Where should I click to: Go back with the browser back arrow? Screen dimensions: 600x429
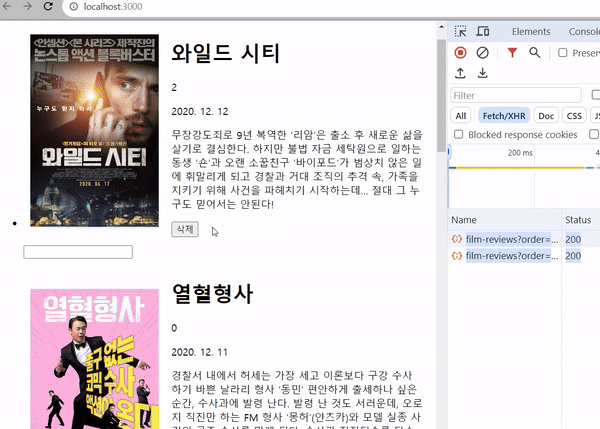click(7, 6)
